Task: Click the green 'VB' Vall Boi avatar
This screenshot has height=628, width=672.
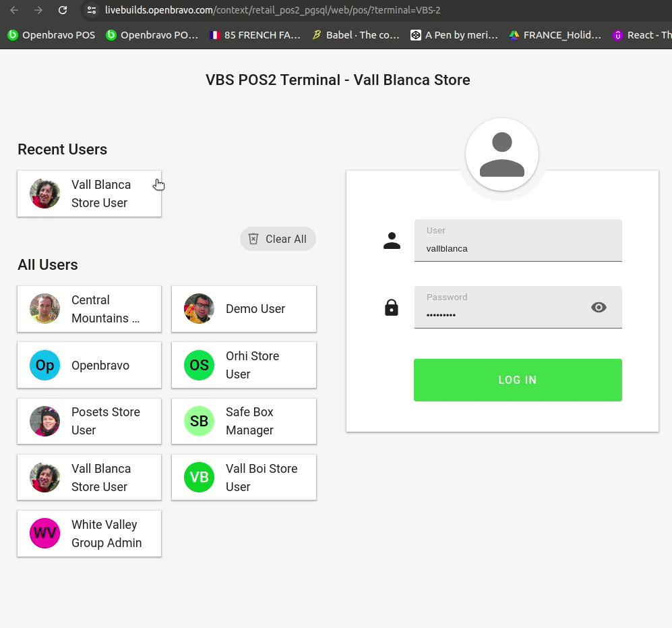Action: (199, 478)
